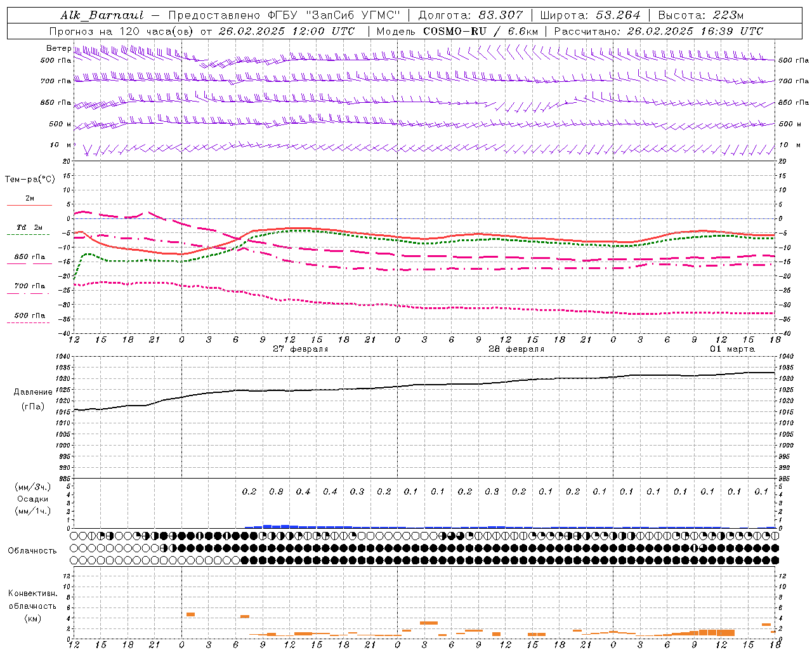812x650 pixels.
Task: Click the station name Alk_Barnaul
Action: (102, 15)
